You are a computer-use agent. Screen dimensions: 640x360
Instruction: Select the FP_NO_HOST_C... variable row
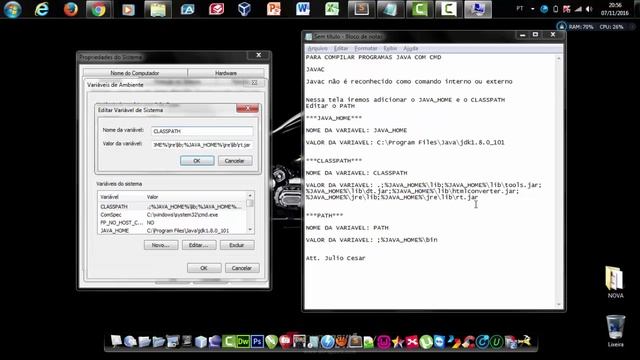pyautogui.click(x=172, y=222)
